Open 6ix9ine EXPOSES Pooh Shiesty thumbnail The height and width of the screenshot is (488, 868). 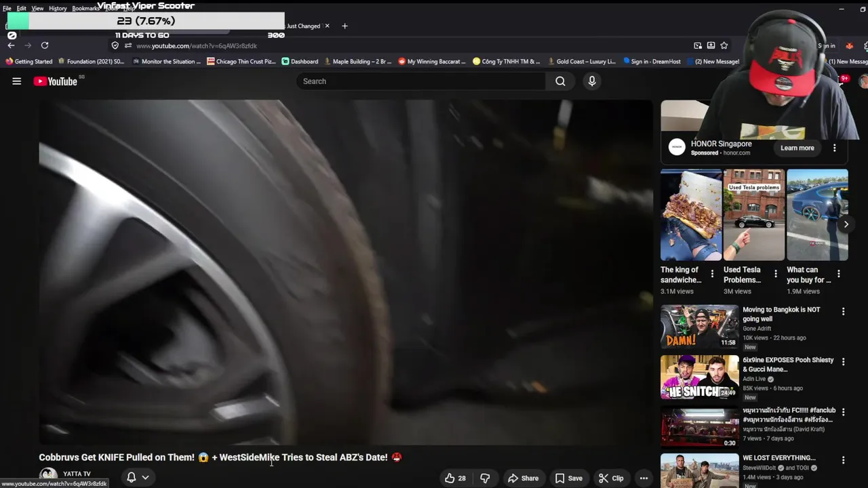coord(699,377)
